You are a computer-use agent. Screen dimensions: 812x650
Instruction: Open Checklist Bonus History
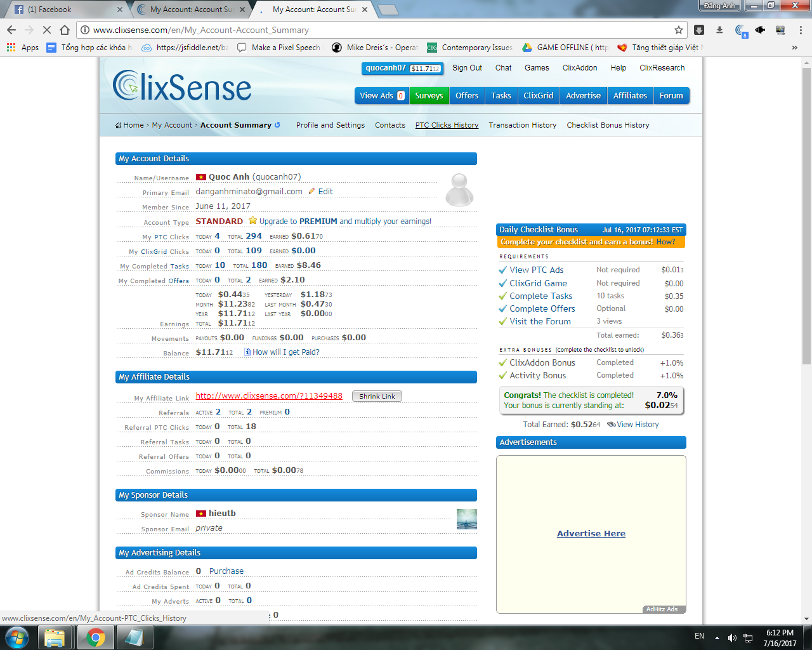pyautogui.click(x=608, y=125)
